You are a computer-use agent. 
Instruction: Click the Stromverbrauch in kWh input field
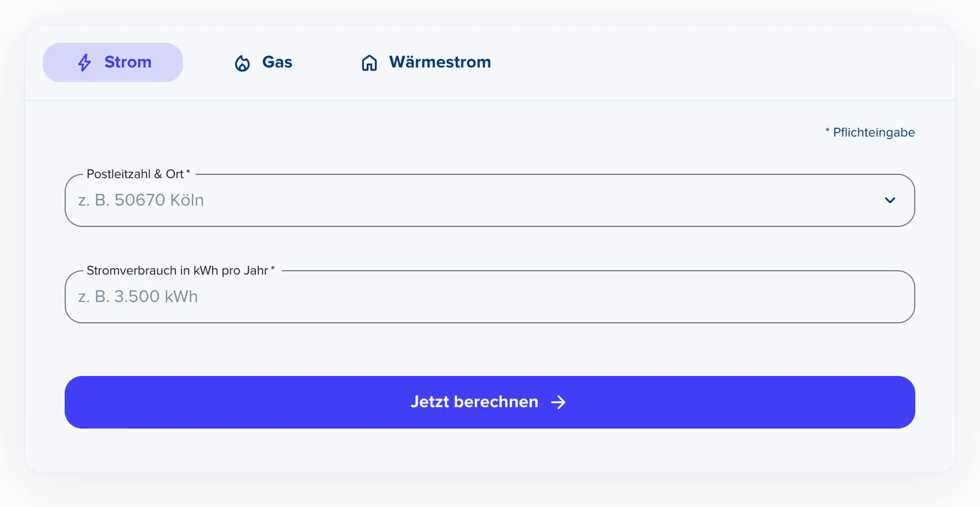pyautogui.click(x=489, y=296)
